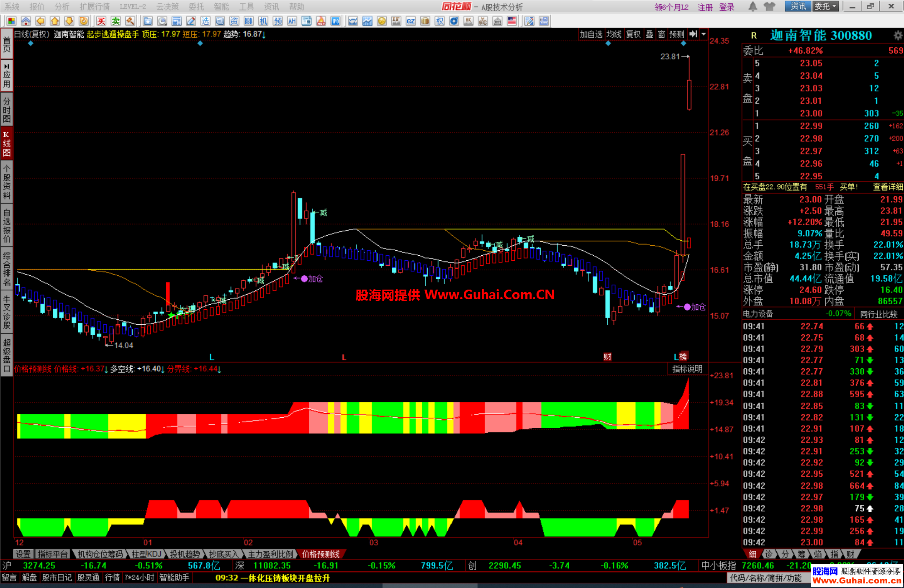Screen dimensions: 904x588
Task: Switch to the 柱型KDJ indicator tab
Action: [x=146, y=554]
